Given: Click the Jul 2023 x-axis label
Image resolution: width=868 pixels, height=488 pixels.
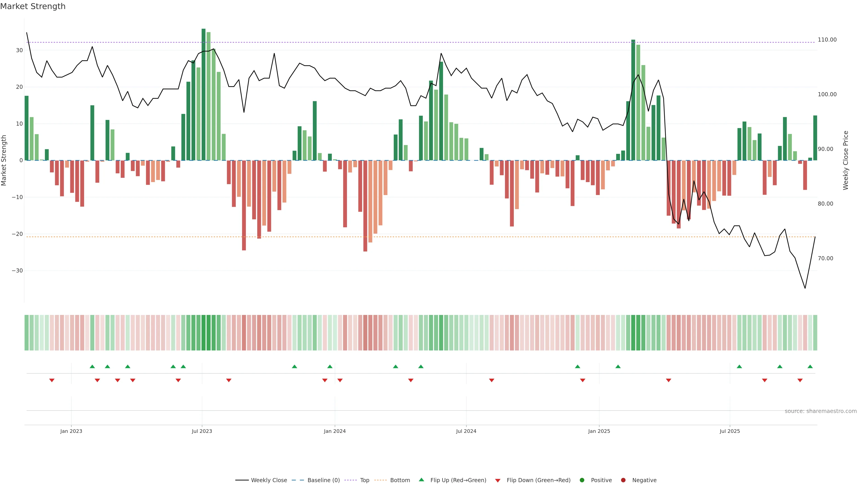Looking at the screenshot, I should [202, 431].
